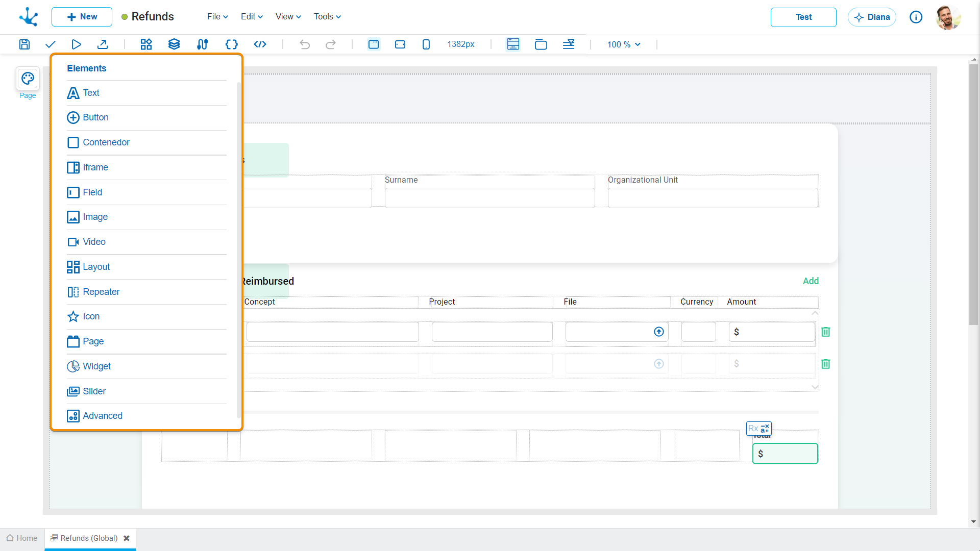The height and width of the screenshot is (551, 980).
Task: Open the Edit menu
Action: (252, 17)
